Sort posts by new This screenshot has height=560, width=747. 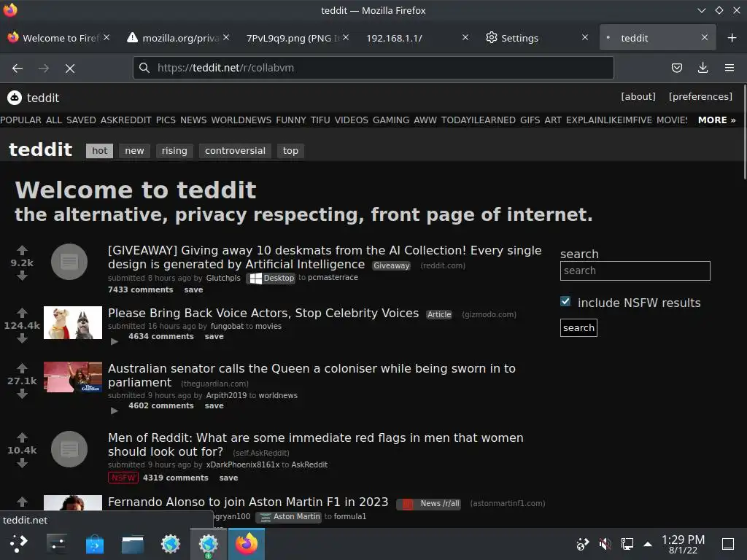coord(134,150)
